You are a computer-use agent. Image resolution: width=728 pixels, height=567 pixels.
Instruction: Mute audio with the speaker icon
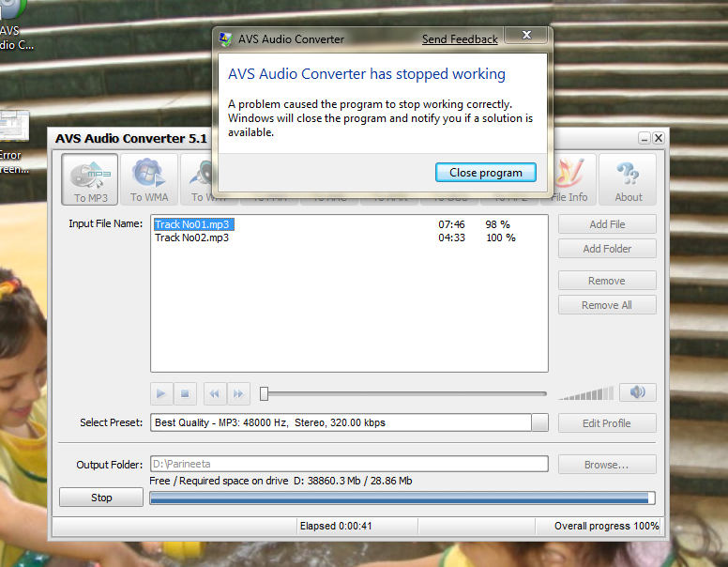637,392
